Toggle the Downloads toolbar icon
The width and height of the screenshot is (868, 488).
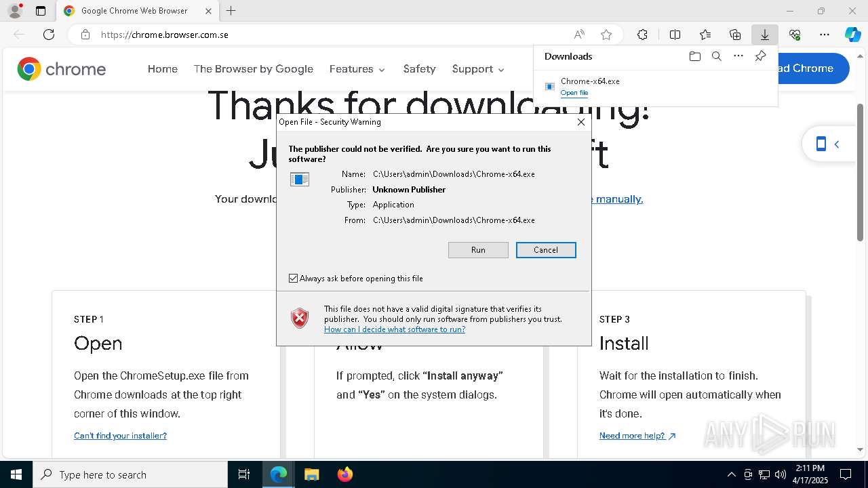[764, 35]
